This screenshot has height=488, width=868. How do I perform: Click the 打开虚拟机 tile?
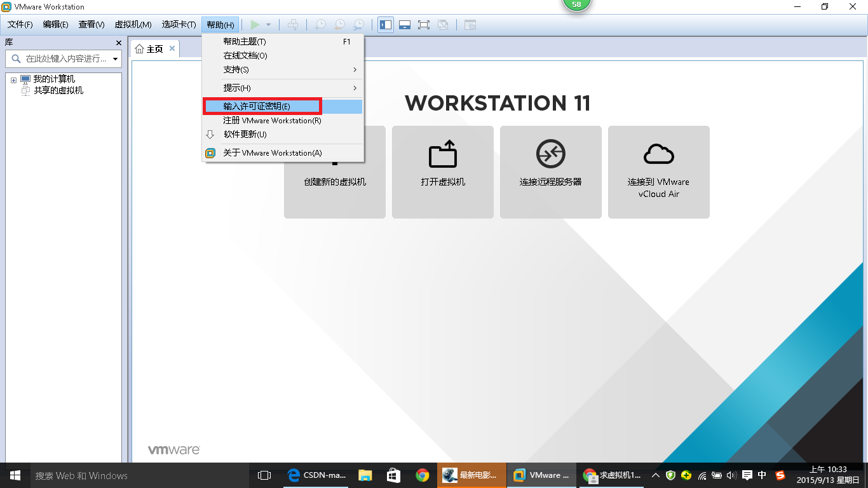point(443,172)
